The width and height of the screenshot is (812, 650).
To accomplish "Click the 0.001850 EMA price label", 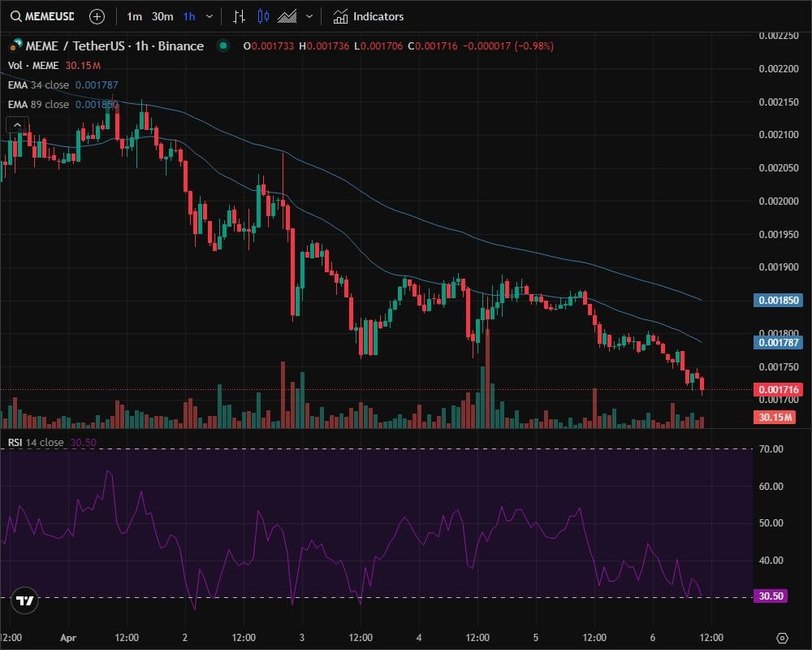I will pos(779,300).
